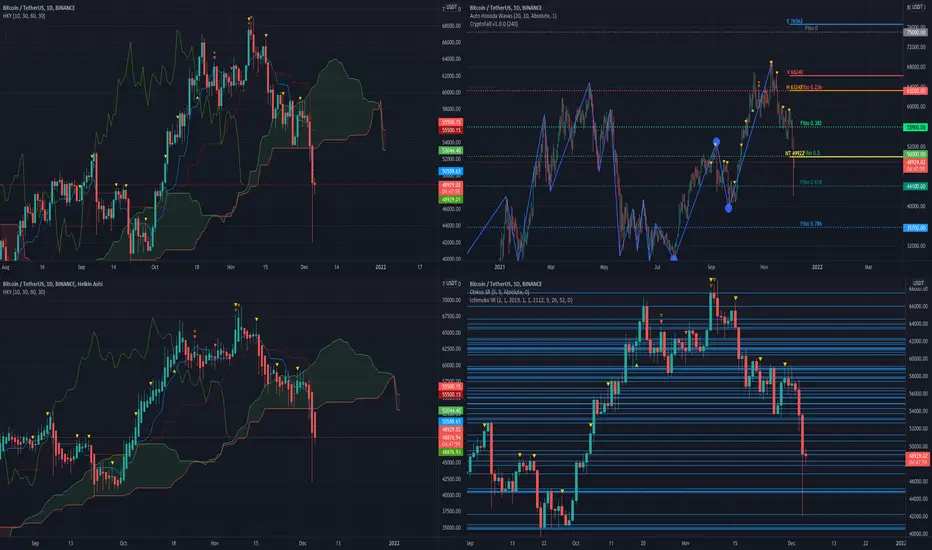Viewport: 932px width, 550px height.
Task: Select the HKY indicator legend in the Heikin Ashi chart
Action: coord(24,292)
